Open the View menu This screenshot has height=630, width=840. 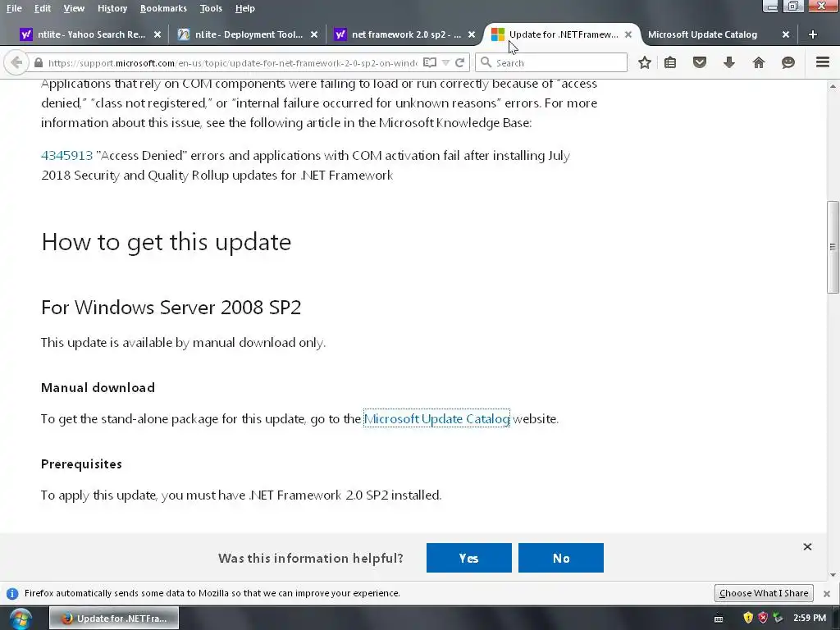point(74,8)
